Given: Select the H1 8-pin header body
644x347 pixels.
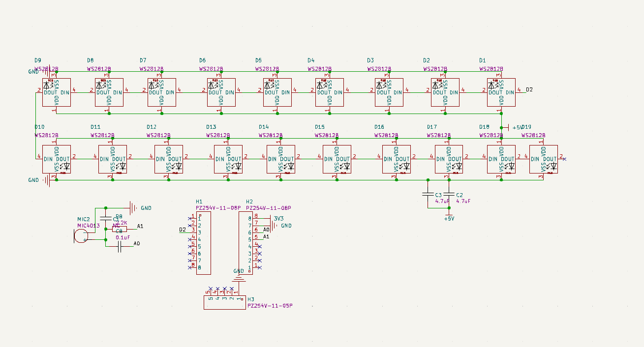Looking at the screenshot, I should [203, 243].
